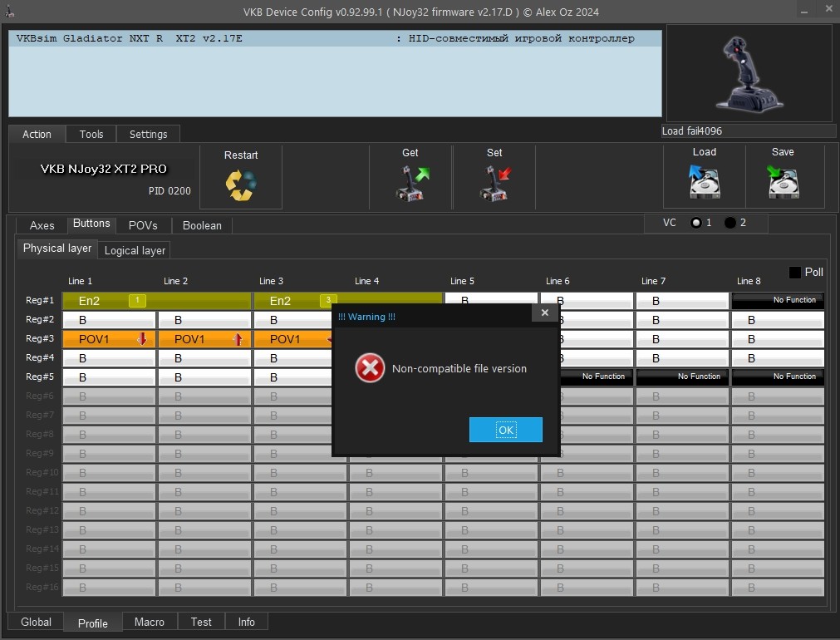Click the Load disk icon
840x640 pixels.
tap(704, 182)
